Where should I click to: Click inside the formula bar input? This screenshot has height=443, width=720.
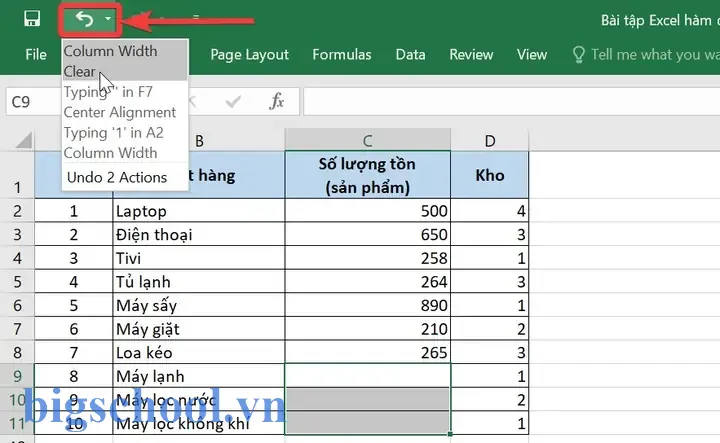coord(512,101)
